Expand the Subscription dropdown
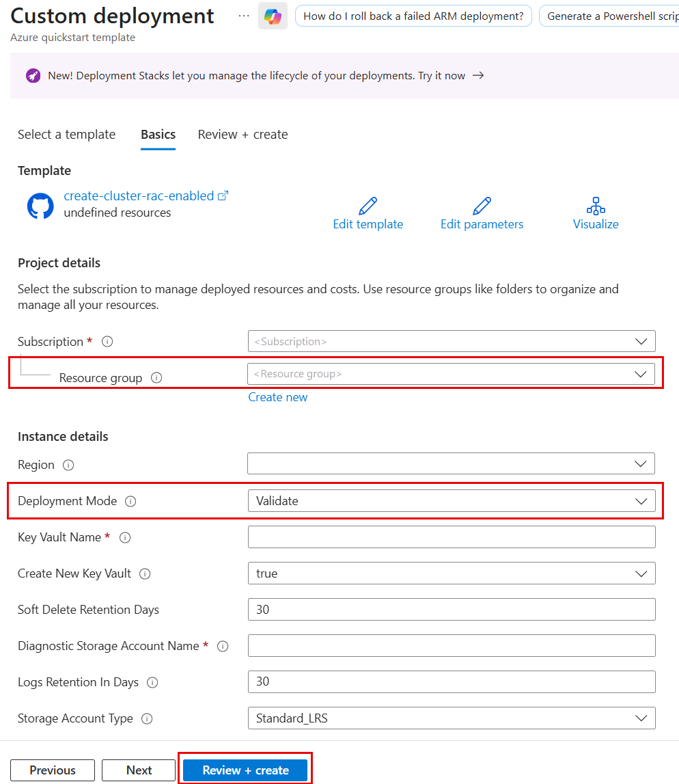 [x=451, y=341]
